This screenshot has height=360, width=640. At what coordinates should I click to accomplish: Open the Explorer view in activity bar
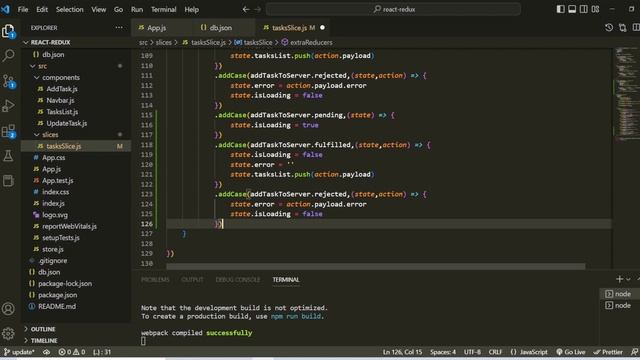8,31
